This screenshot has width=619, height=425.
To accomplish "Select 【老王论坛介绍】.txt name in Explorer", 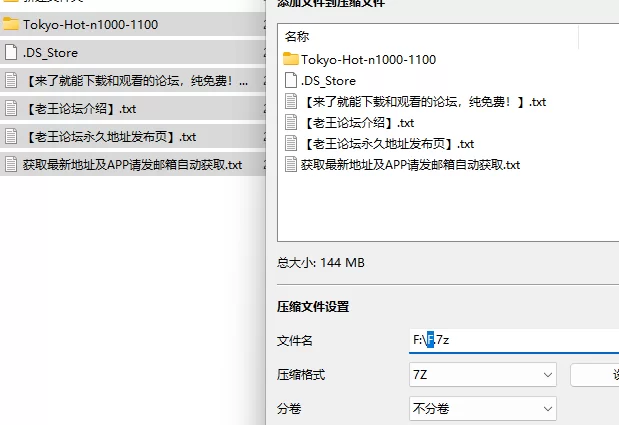I will [x=80, y=109].
